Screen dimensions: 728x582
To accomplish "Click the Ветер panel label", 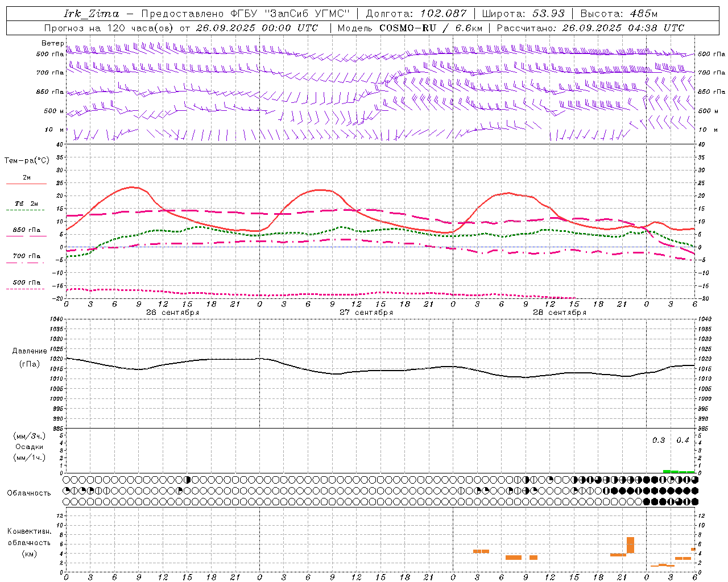I will pos(52,43).
